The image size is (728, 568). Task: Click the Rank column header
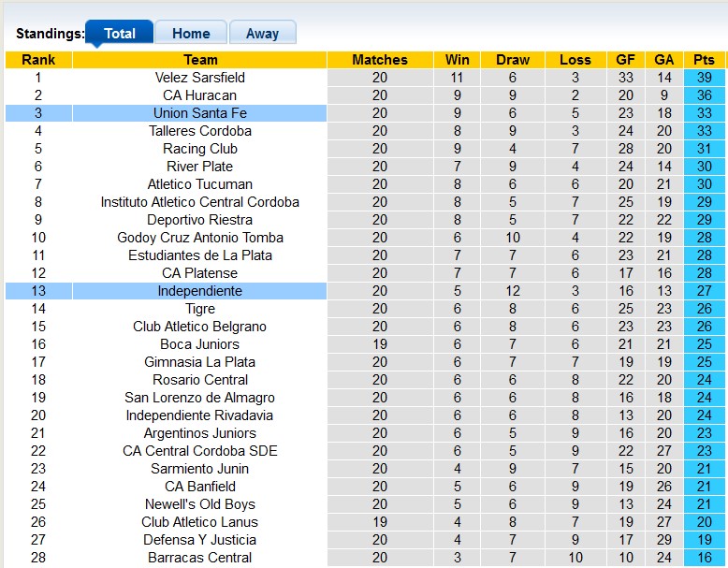click(38, 60)
